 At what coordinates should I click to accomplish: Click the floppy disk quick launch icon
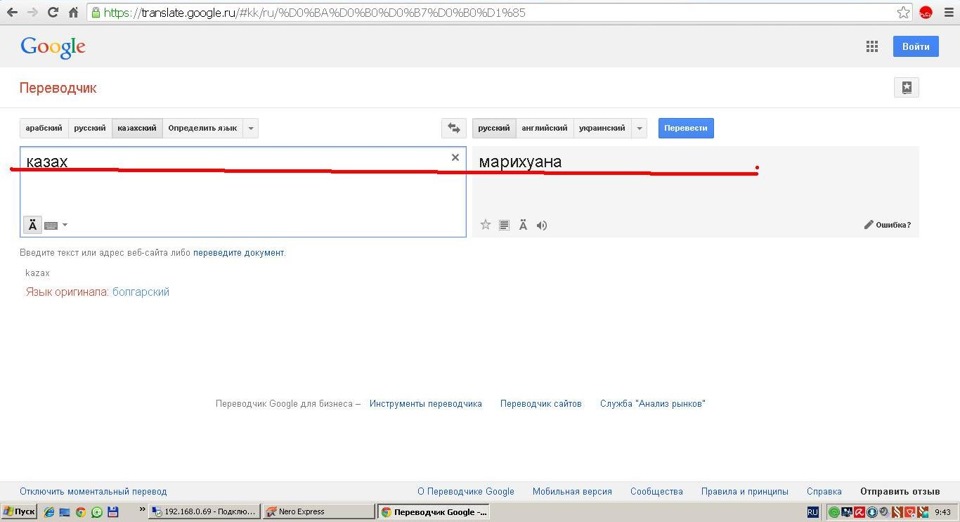(x=113, y=512)
